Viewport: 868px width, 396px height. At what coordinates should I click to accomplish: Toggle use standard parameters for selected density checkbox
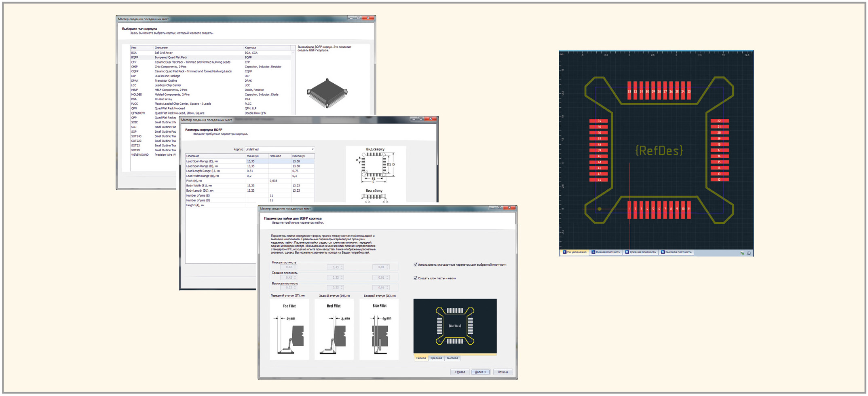coord(415,265)
